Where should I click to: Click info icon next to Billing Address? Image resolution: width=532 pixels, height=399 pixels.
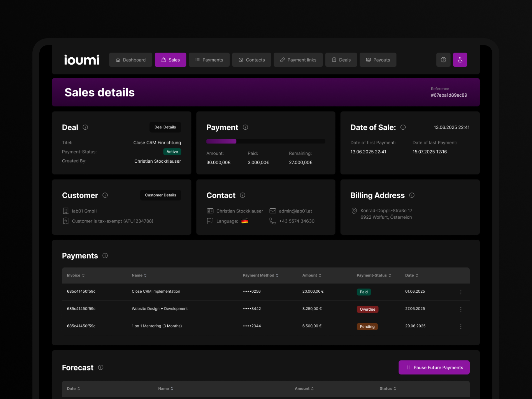pyautogui.click(x=412, y=195)
